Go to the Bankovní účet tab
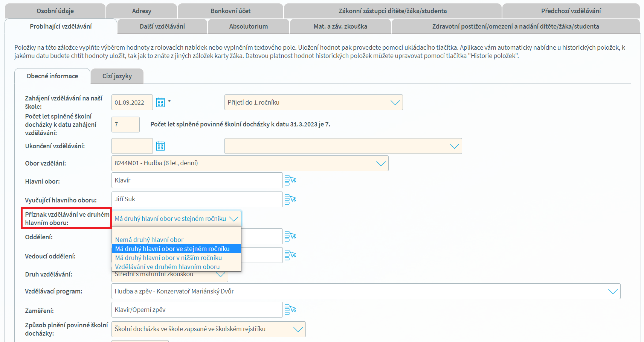 tap(230, 11)
